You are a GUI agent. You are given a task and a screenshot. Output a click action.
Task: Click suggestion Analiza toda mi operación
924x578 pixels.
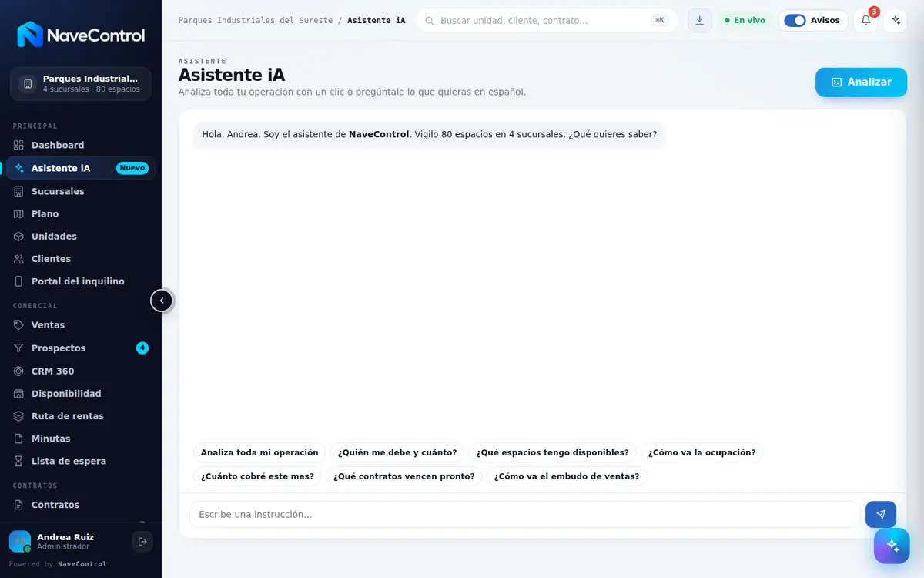(259, 453)
